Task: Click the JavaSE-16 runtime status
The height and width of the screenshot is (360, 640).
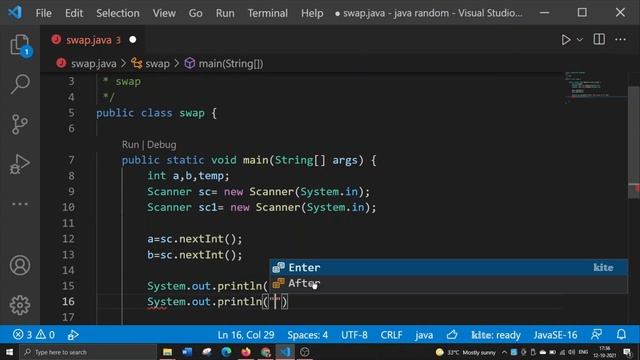Action: 555,335
